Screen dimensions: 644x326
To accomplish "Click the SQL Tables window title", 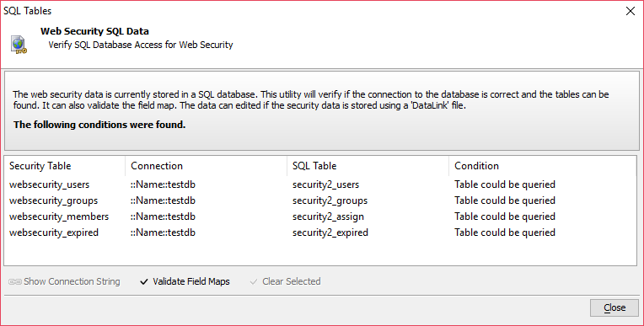I will pos(28,11).
